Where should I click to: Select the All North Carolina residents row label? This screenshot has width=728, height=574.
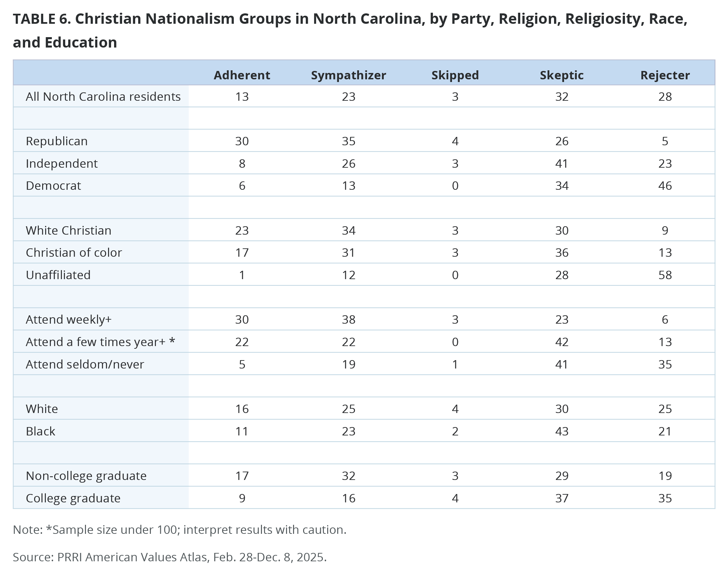103,96
